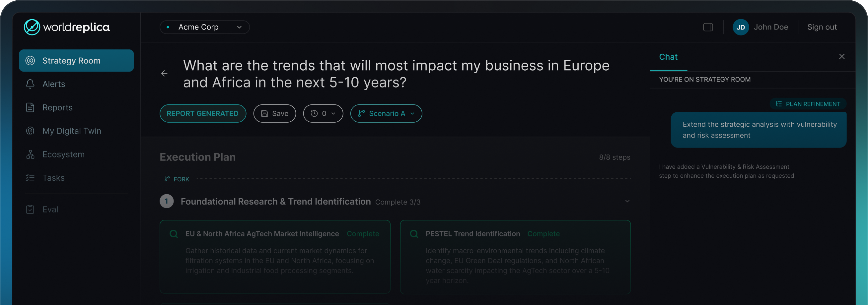
Task: Select Strategy Room in the sidebar
Action: point(77,61)
